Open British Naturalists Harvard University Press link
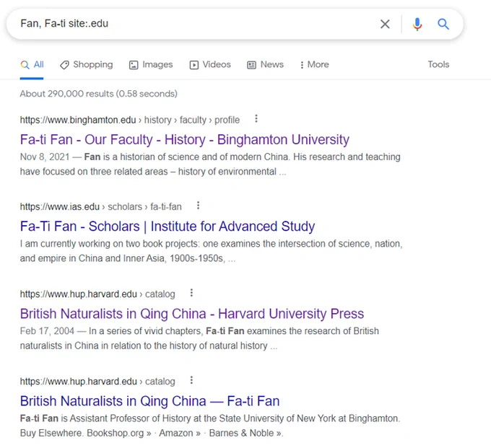The width and height of the screenshot is (491, 448). (x=192, y=314)
